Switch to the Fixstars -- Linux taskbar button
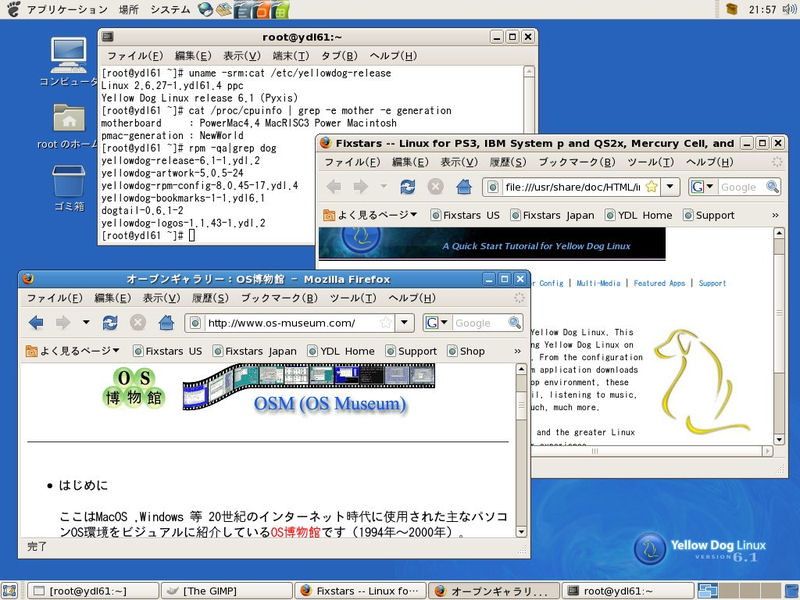This screenshot has width=800, height=600. [x=361, y=591]
